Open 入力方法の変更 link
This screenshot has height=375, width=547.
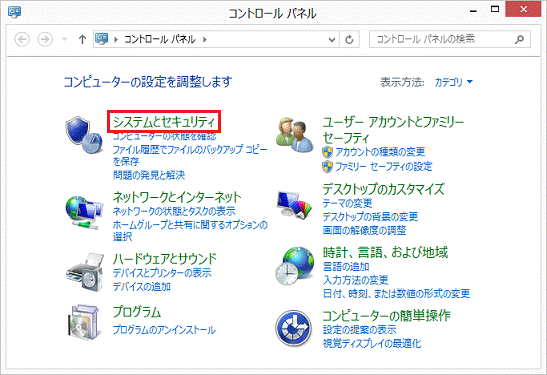[355, 280]
